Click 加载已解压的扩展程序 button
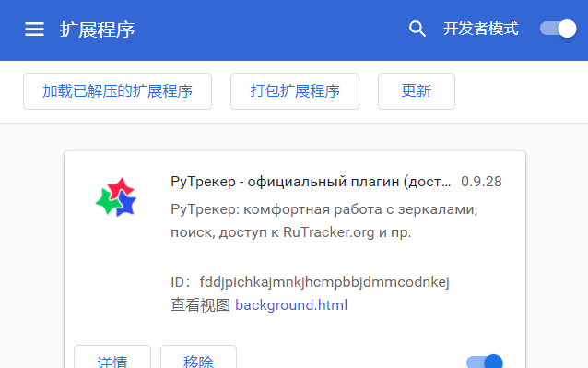 (117, 91)
